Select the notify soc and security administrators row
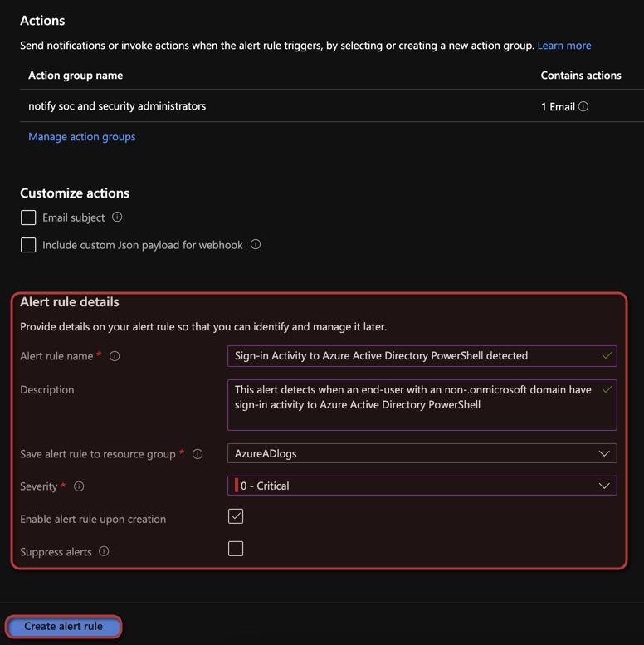 [117, 106]
